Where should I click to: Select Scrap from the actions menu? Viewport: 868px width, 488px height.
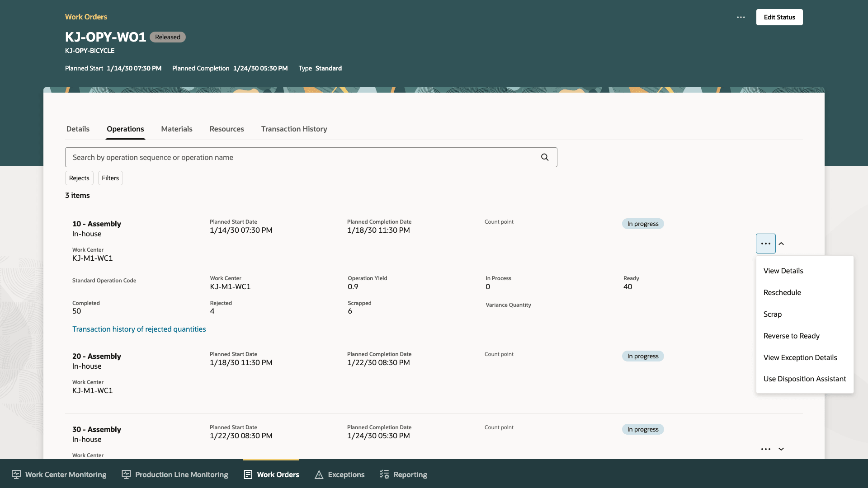pyautogui.click(x=772, y=314)
